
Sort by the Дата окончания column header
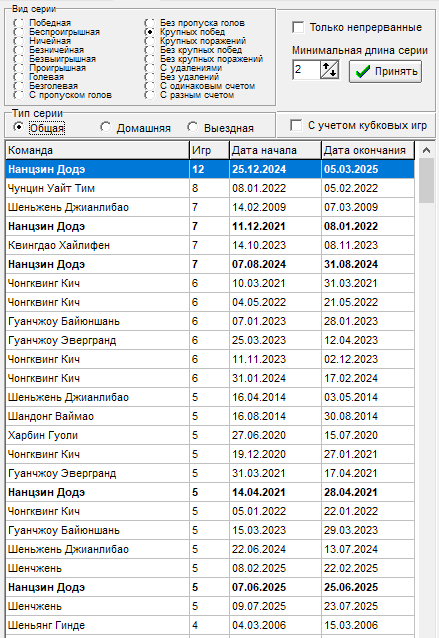tap(368, 150)
